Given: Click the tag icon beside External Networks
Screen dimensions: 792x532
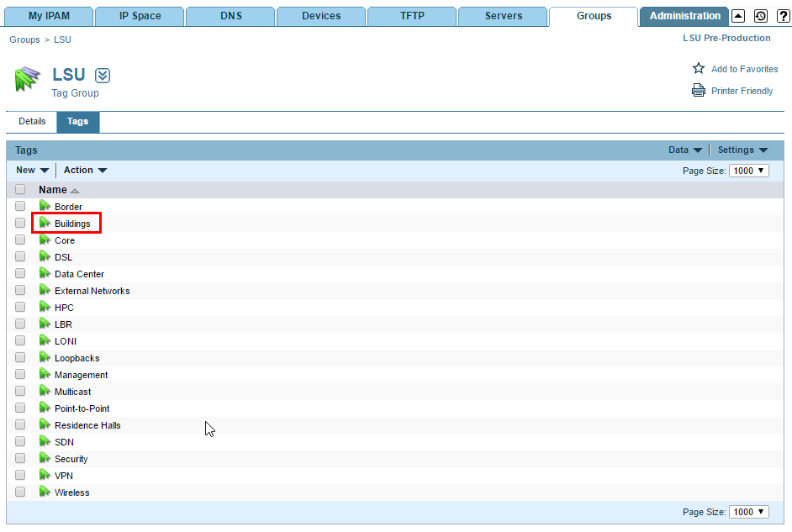Looking at the screenshot, I should pos(45,290).
